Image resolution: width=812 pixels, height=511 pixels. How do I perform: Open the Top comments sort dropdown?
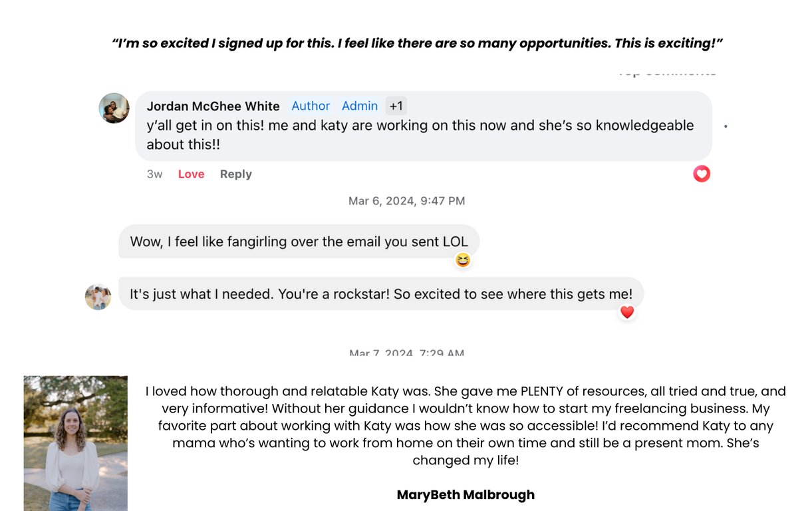(667, 73)
